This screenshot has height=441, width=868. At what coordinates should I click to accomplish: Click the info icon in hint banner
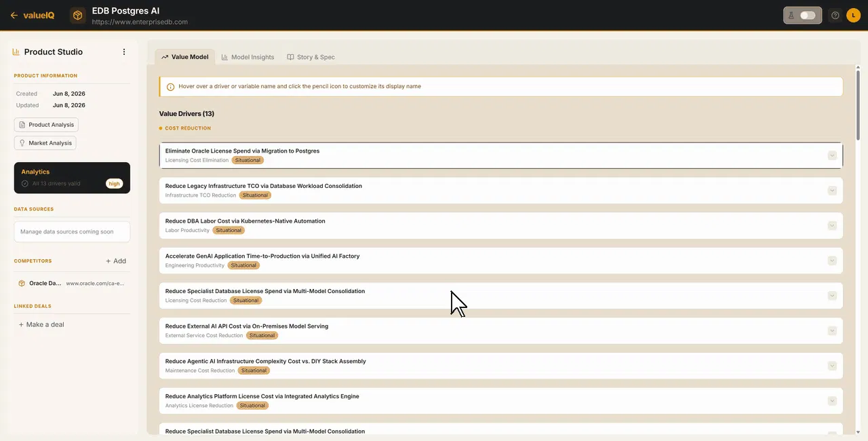pos(170,87)
